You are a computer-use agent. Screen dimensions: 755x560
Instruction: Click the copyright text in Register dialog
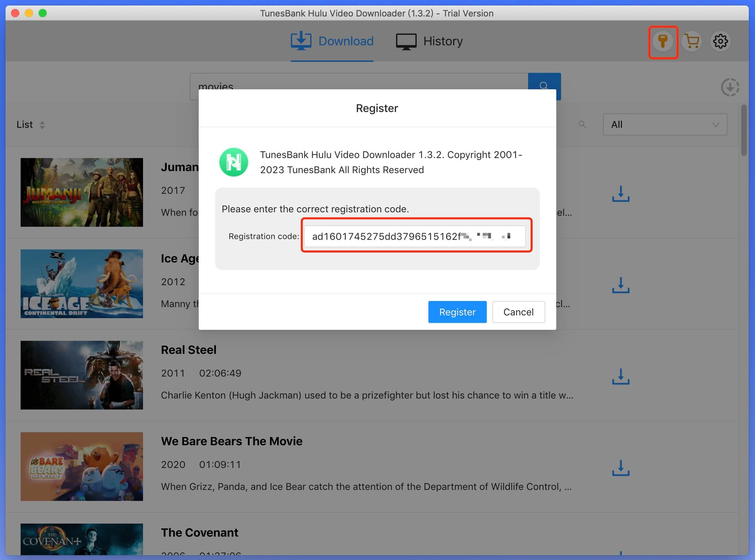tap(391, 162)
